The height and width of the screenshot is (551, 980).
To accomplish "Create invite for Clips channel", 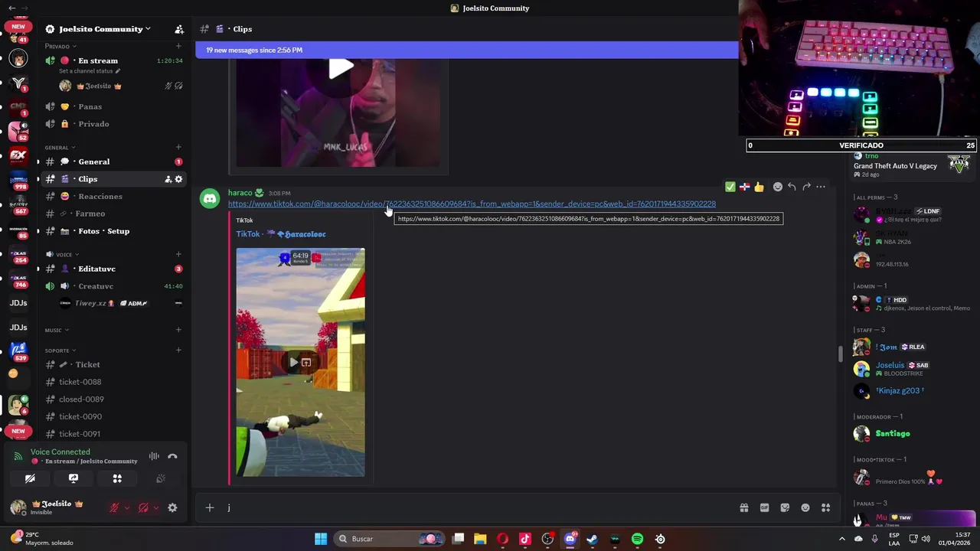I will click(x=168, y=179).
